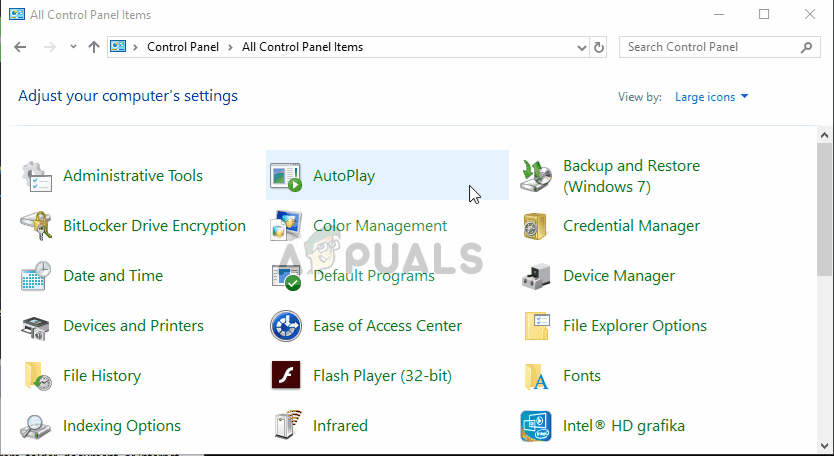The height and width of the screenshot is (456, 834).
Task: Open the Ease of Access Center icon
Action: [287, 326]
